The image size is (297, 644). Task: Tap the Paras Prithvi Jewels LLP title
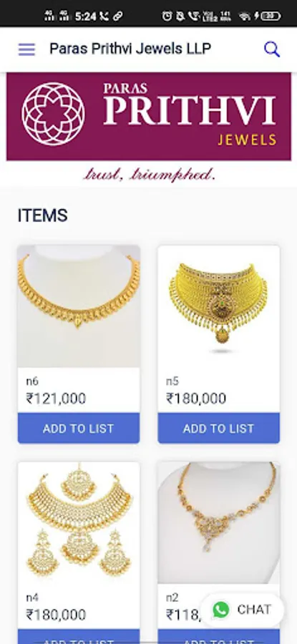130,49
